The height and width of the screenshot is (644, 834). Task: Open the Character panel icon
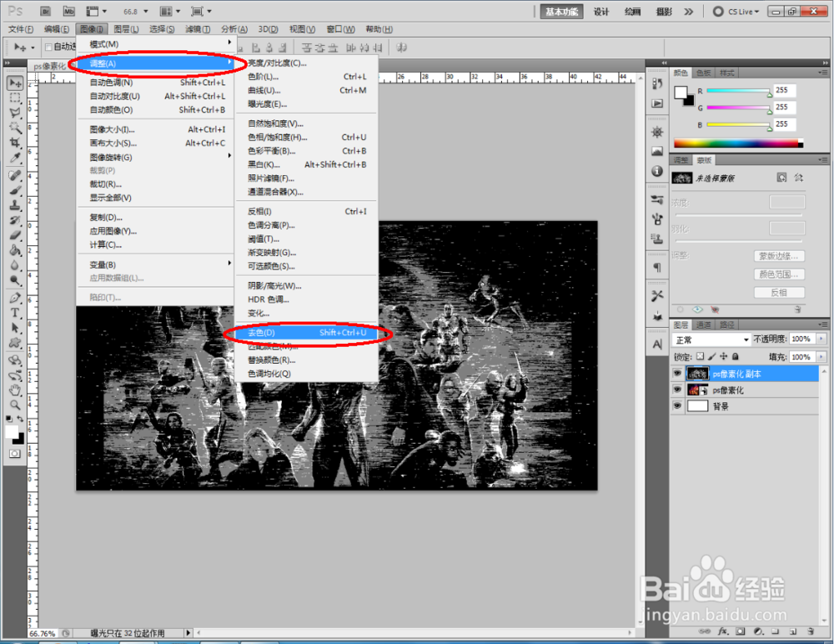tap(657, 345)
